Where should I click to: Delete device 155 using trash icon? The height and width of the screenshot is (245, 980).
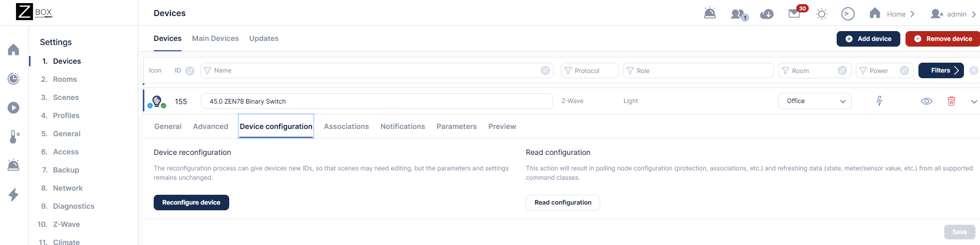tap(951, 101)
